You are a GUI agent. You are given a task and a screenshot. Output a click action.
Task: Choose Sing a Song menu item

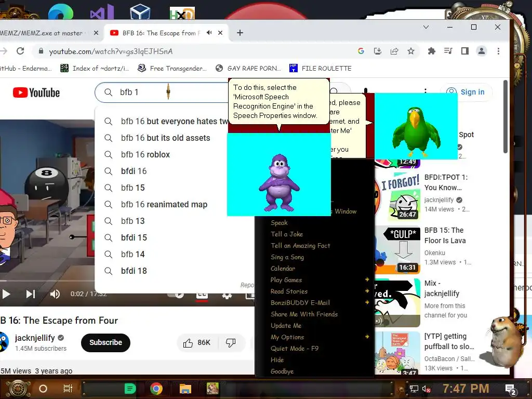pyautogui.click(x=287, y=257)
